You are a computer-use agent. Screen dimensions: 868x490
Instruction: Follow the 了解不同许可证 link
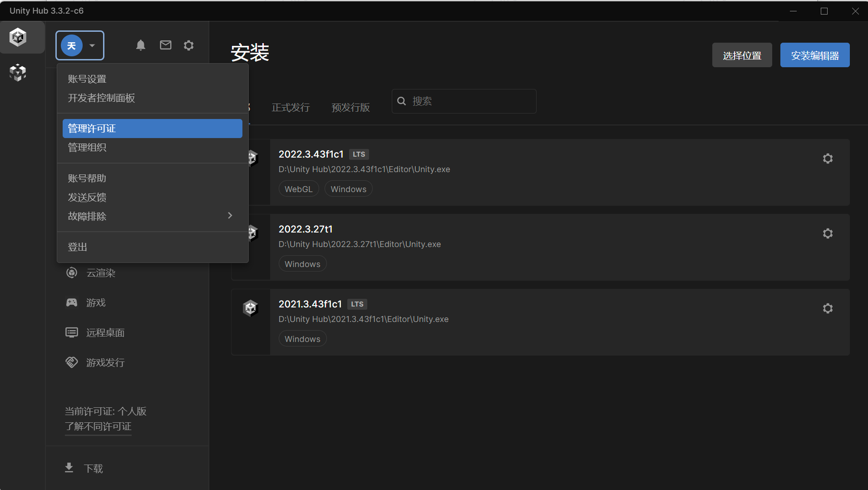click(x=98, y=426)
